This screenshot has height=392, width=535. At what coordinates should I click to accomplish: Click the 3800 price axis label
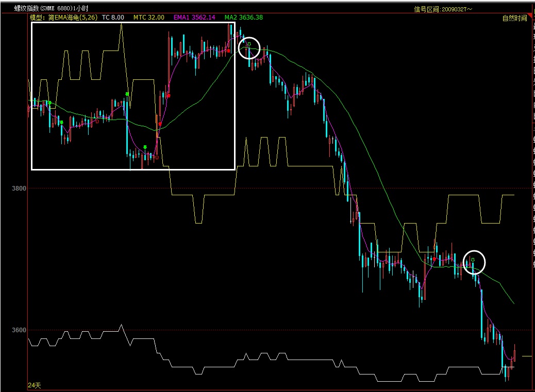tap(20, 189)
